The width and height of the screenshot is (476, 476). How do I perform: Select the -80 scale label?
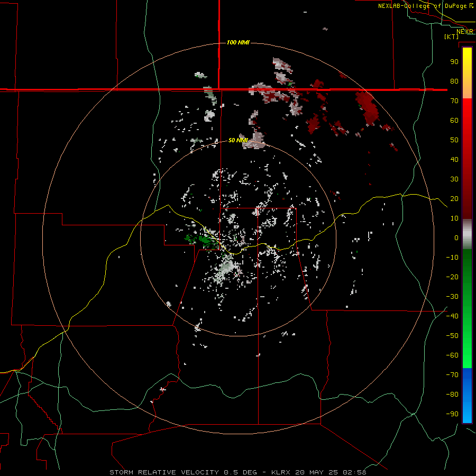[452, 395]
